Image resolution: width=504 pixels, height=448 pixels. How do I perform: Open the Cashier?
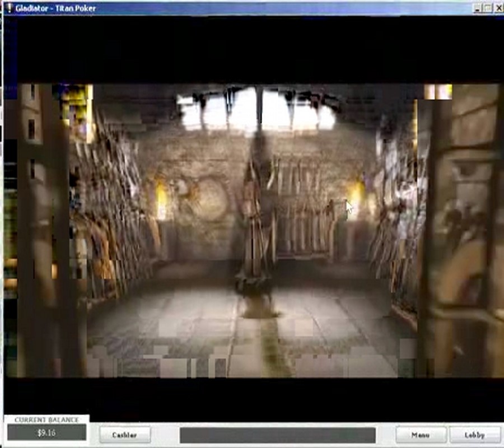coord(125,435)
